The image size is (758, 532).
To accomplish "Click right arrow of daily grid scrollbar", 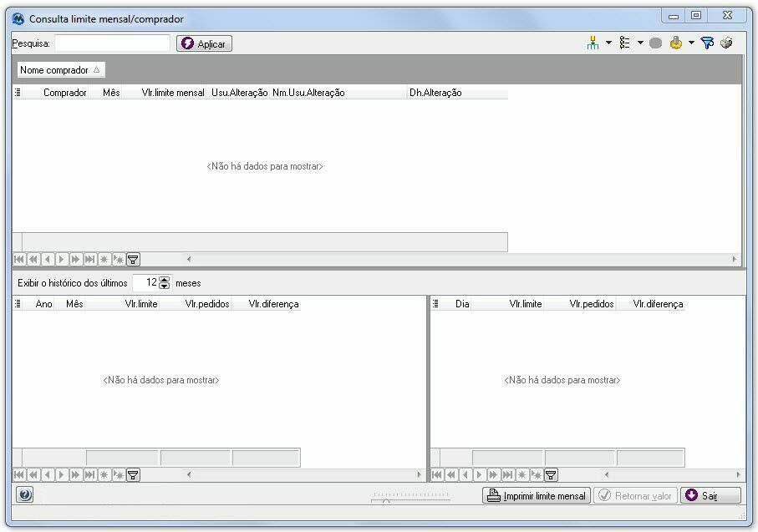I will coord(738,475).
